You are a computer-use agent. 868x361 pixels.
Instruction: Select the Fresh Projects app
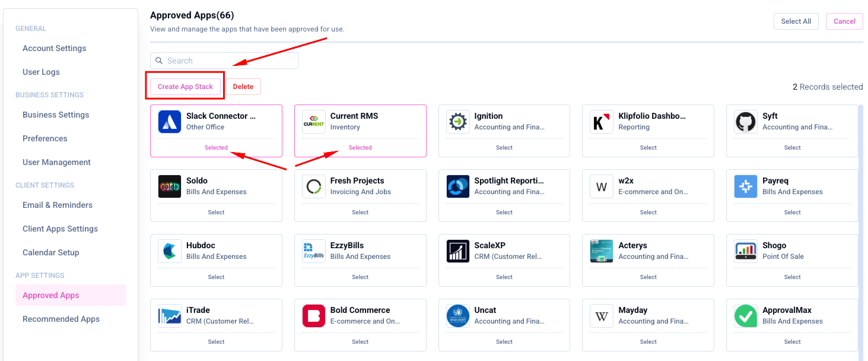tap(360, 213)
